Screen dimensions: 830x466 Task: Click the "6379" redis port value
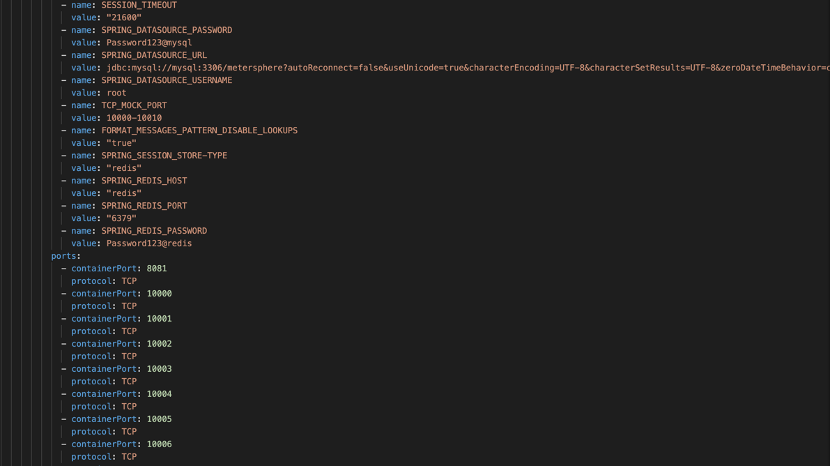tap(121, 218)
